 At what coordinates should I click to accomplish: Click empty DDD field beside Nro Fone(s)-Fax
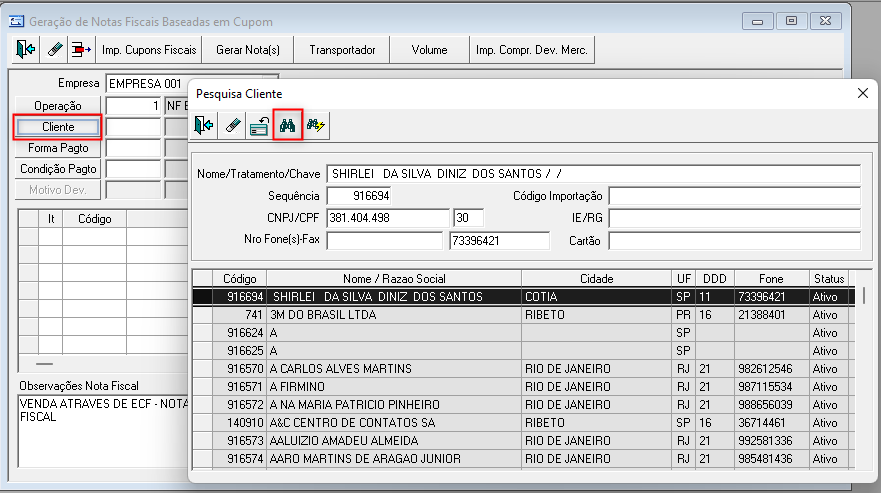(x=385, y=241)
